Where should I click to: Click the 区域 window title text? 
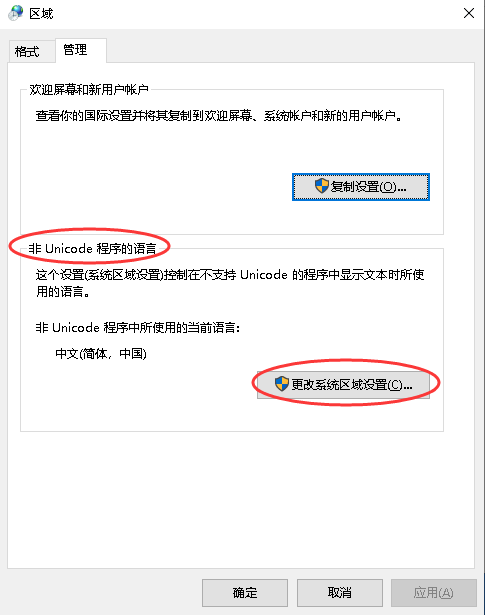(x=41, y=14)
